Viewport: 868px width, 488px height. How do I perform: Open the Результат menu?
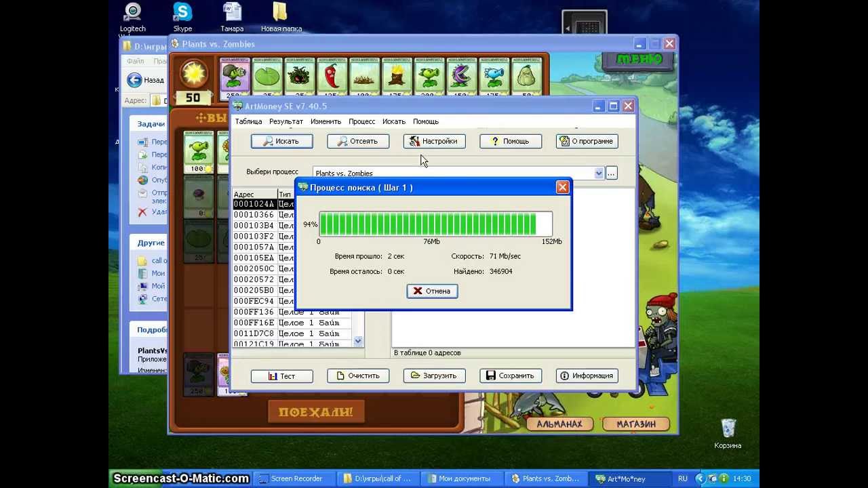286,121
